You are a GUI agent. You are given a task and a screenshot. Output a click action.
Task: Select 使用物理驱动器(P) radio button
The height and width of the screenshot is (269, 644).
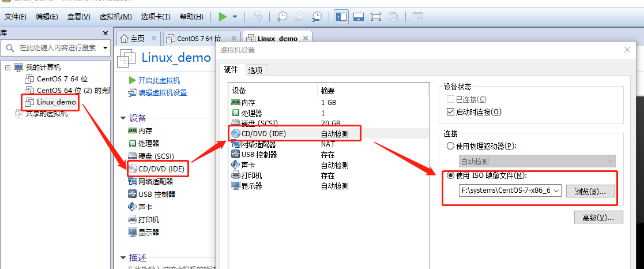450,145
